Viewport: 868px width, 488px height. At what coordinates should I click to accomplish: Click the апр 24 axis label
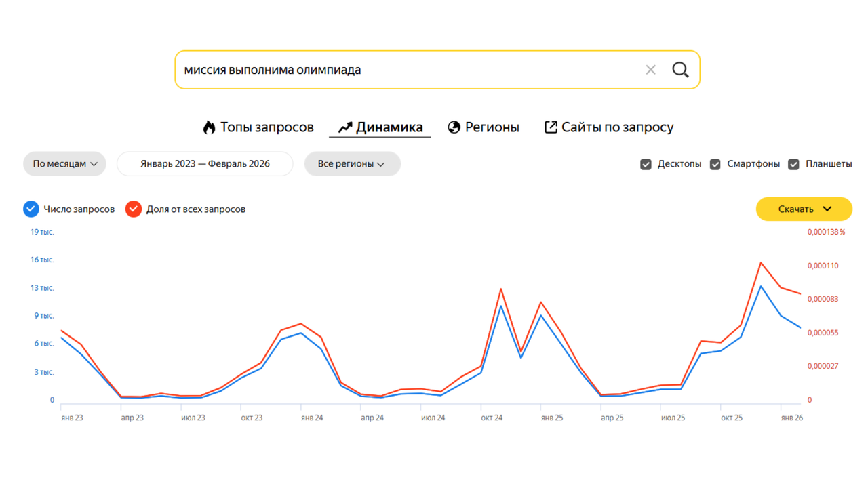pos(372,418)
